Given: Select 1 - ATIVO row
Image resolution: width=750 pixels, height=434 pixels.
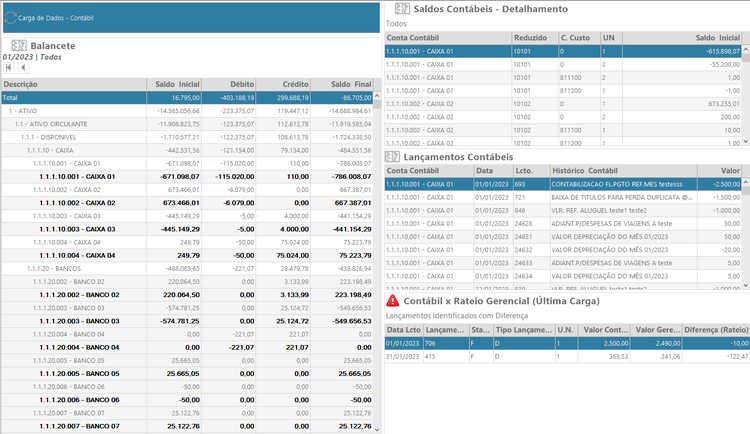Looking at the screenshot, I should [x=187, y=111].
